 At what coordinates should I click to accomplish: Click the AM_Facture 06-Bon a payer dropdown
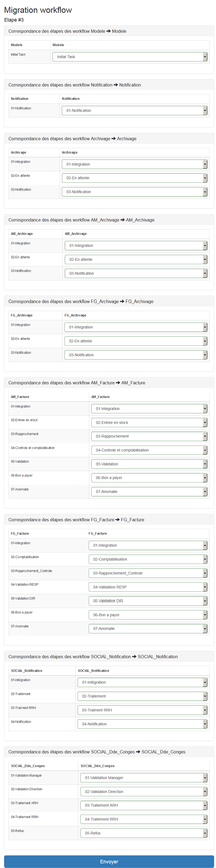pos(149,478)
